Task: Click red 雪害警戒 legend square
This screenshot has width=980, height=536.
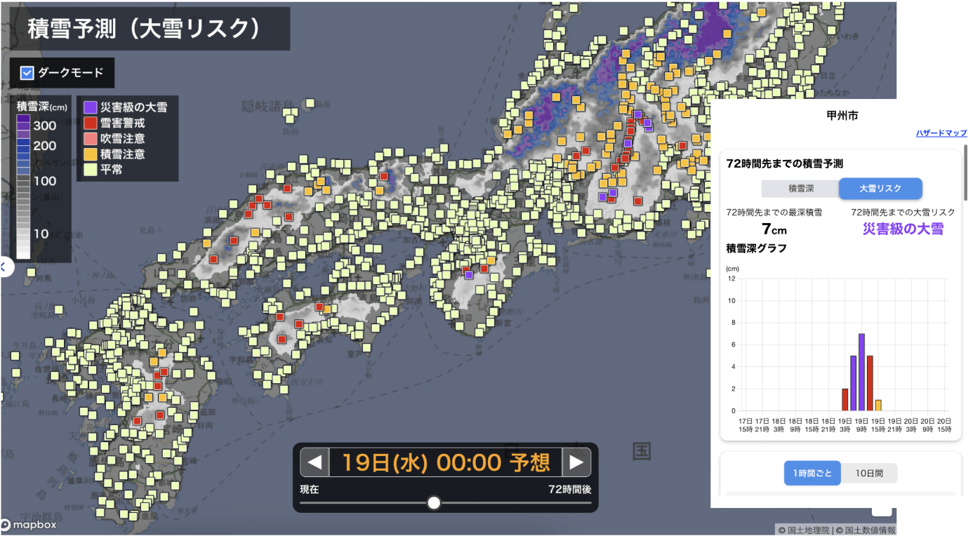Action: pos(90,123)
